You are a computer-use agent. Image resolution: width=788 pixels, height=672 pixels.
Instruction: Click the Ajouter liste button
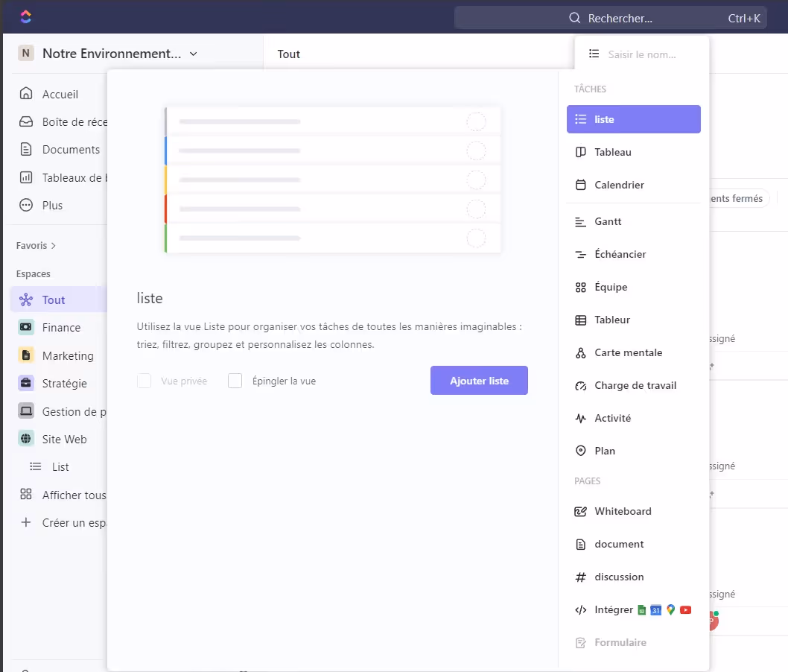coord(479,380)
